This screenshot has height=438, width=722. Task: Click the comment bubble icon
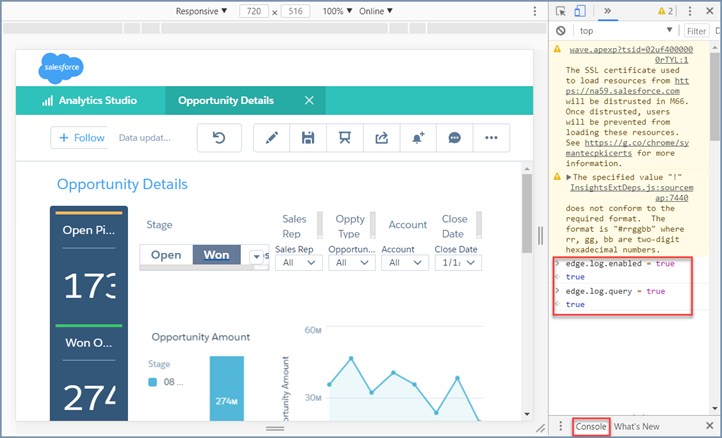454,138
